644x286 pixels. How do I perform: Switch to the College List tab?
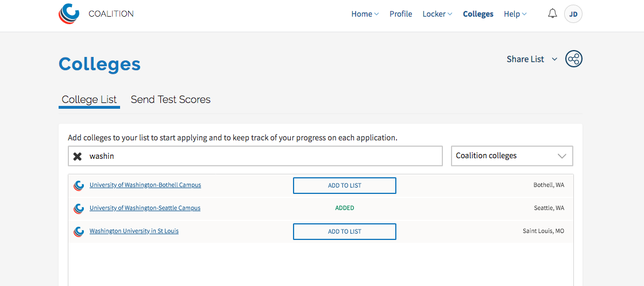pos(89,100)
